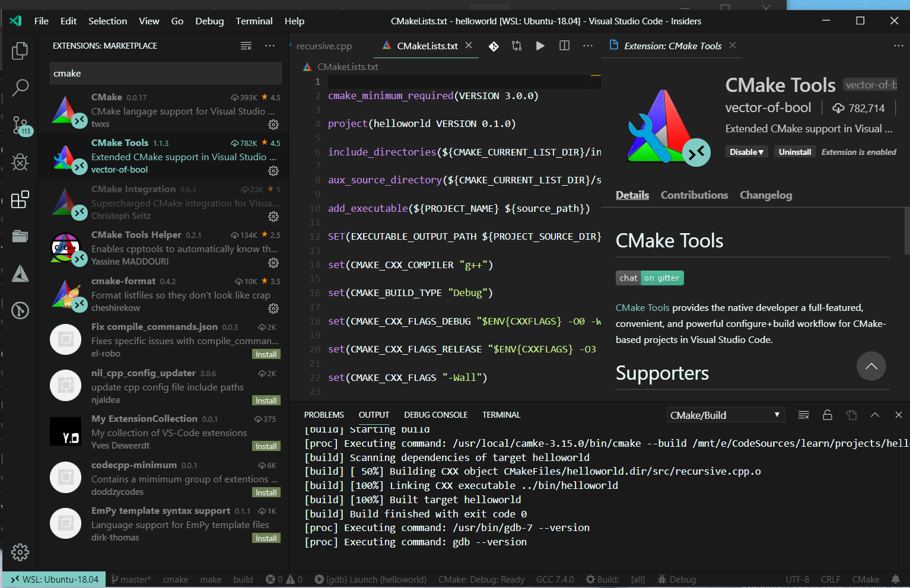Screen dimensions: 910x588
Task: Open the Contributions tab of CMake Tools
Action: point(694,195)
